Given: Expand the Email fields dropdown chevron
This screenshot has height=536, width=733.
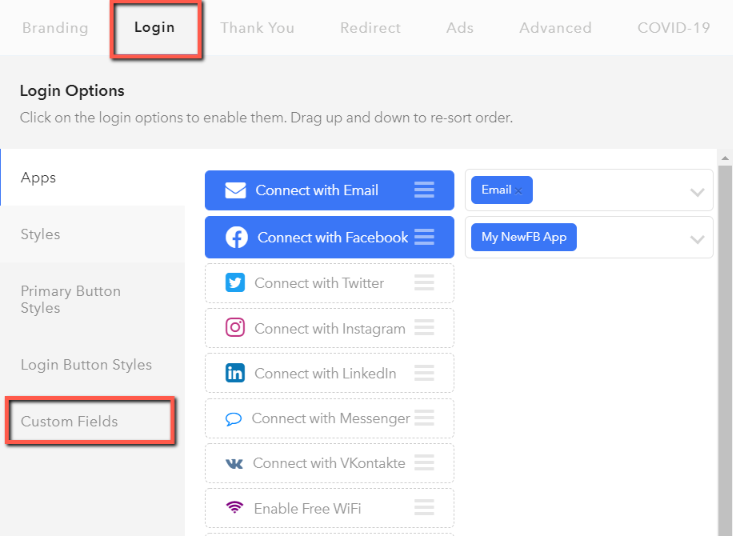Looking at the screenshot, I should click(697, 192).
